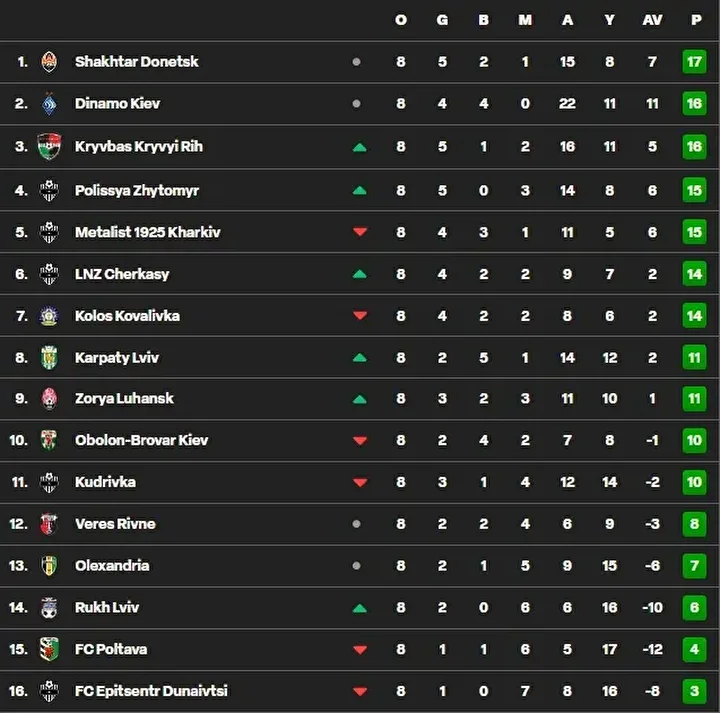Open the LNZ Cherkasy team link
Viewport: 720px width, 713px height.
tap(122, 274)
